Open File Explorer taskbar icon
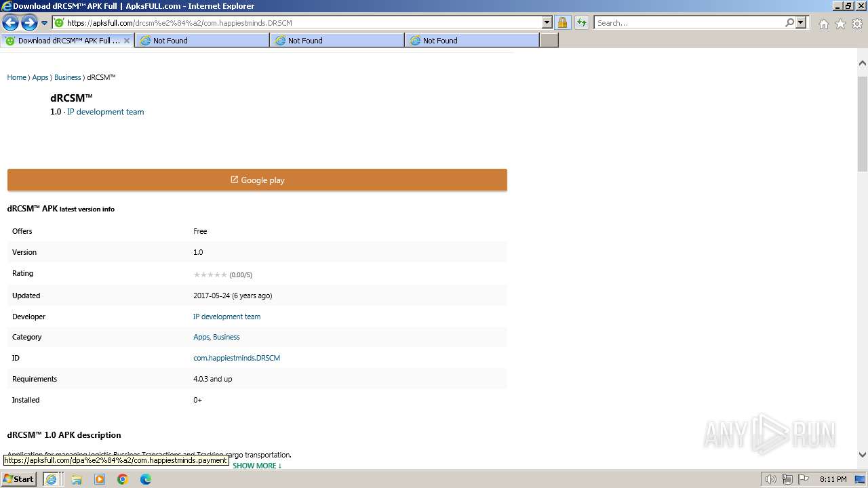The width and height of the screenshot is (868, 488). (77, 479)
